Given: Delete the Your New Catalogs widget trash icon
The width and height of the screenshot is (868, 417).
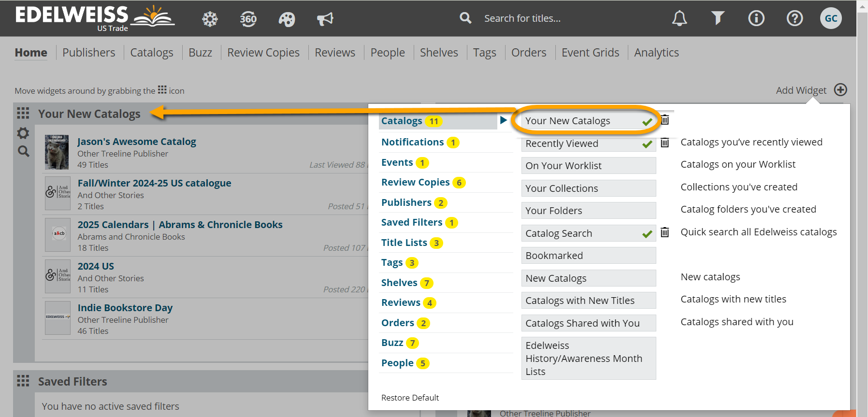Looking at the screenshot, I should point(665,119).
